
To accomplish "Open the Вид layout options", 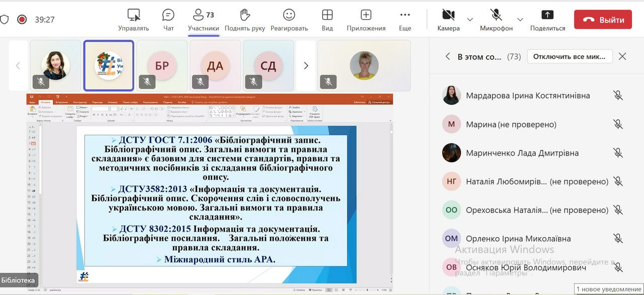I will coord(327,20).
